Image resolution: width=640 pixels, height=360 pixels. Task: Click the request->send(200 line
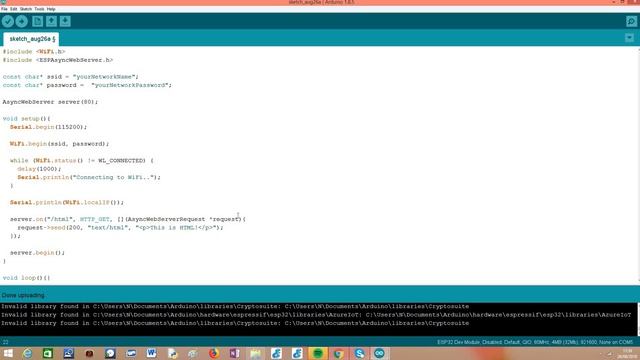(120, 228)
